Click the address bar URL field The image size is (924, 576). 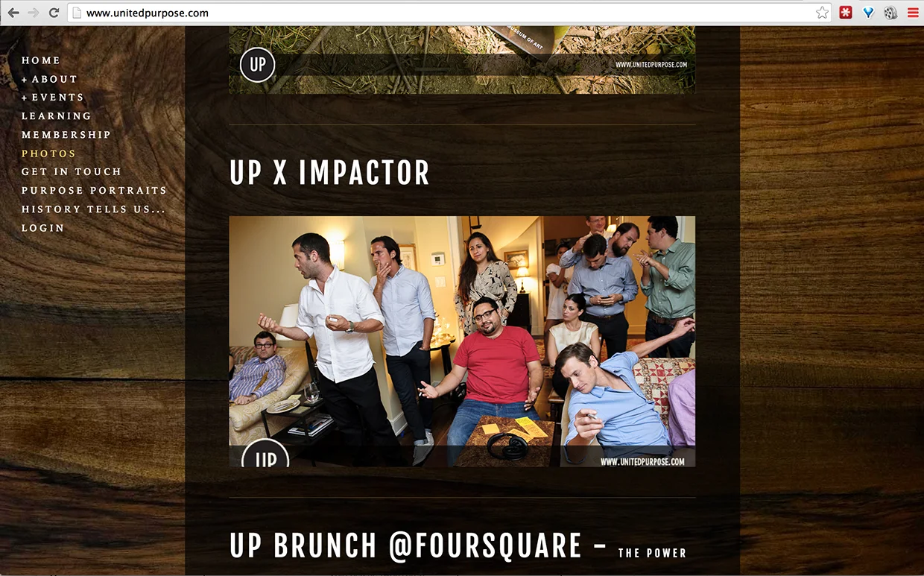coord(447,13)
